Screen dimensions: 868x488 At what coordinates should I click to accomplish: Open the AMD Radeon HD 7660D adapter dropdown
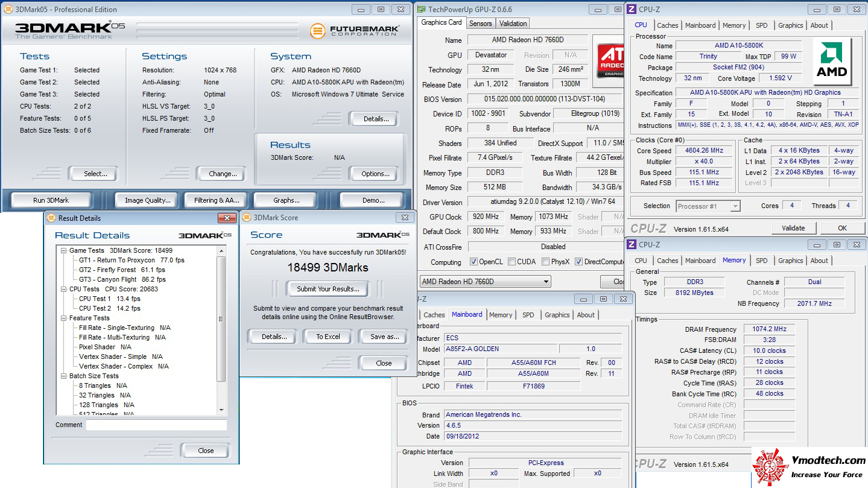(x=486, y=282)
